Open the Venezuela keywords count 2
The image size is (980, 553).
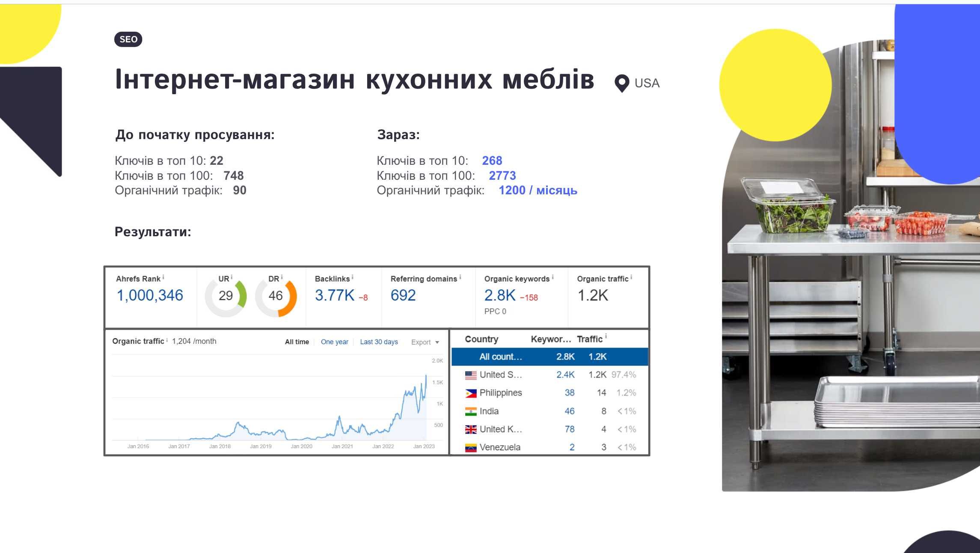pyautogui.click(x=572, y=447)
